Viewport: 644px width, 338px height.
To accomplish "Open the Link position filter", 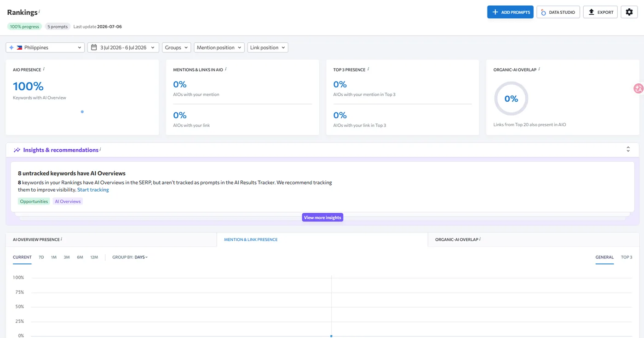I will (268, 47).
